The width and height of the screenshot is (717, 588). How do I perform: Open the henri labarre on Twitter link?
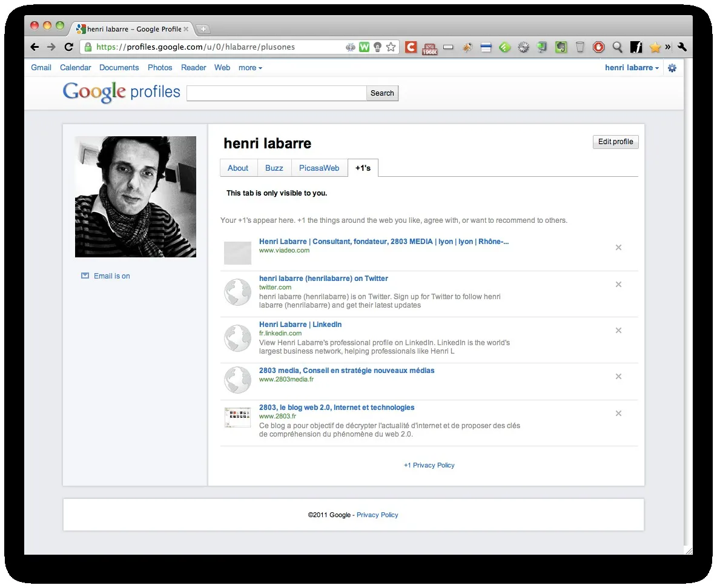coord(323,279)
